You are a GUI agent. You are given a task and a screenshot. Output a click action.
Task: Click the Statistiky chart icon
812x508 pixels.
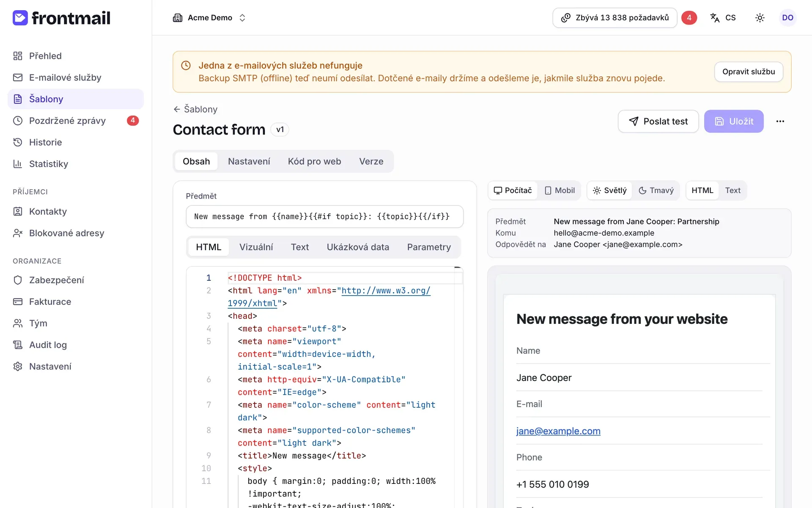18,164
